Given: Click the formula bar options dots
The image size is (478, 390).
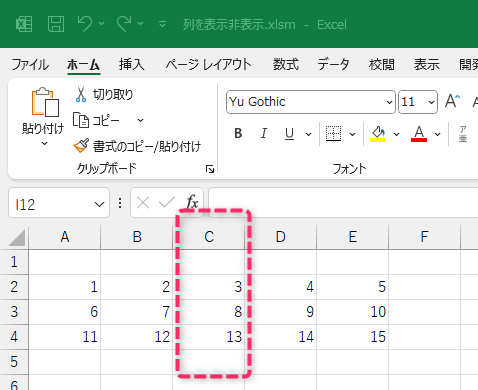Looking at the screenshot, I should [120, 203].
